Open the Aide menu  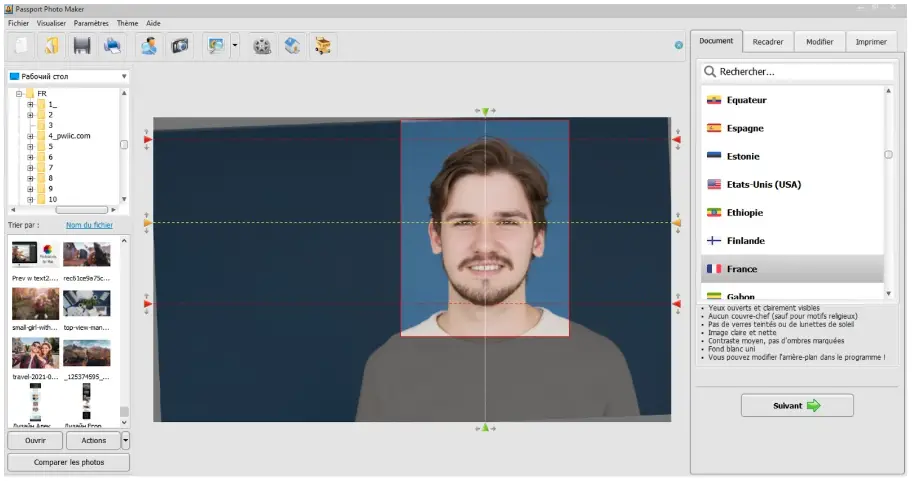pos(153,23)
